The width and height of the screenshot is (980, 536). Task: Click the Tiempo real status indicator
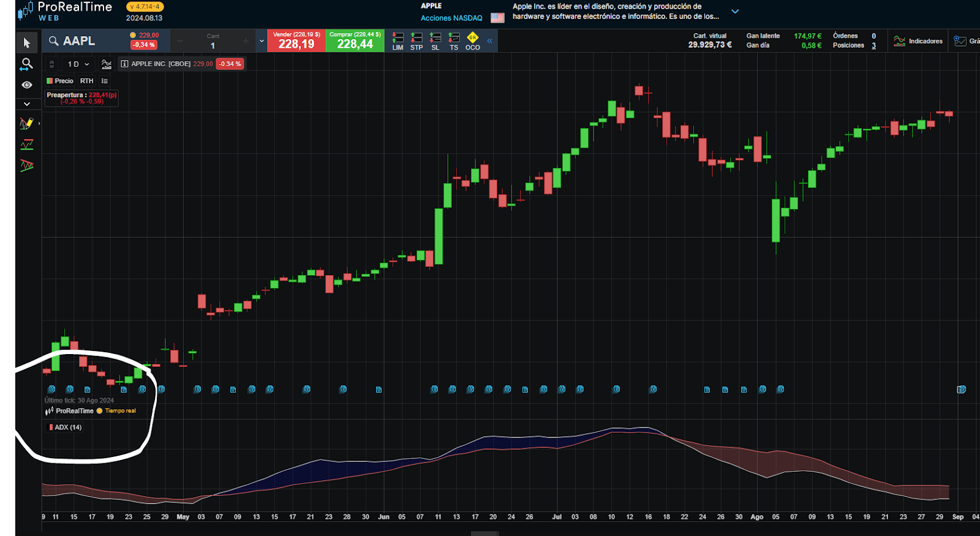click(x=116, y=411)
